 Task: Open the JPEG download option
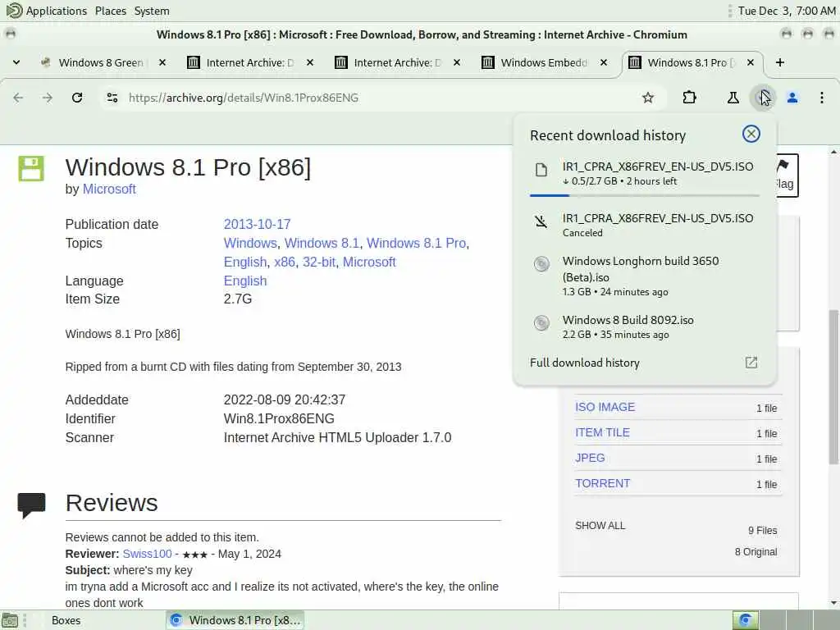pos(590,458)
